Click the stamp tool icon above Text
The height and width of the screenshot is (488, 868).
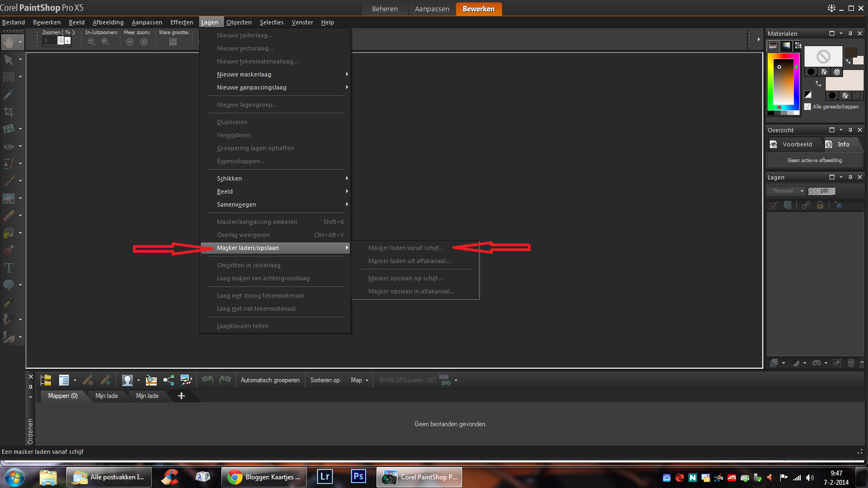tap(8, 251)
